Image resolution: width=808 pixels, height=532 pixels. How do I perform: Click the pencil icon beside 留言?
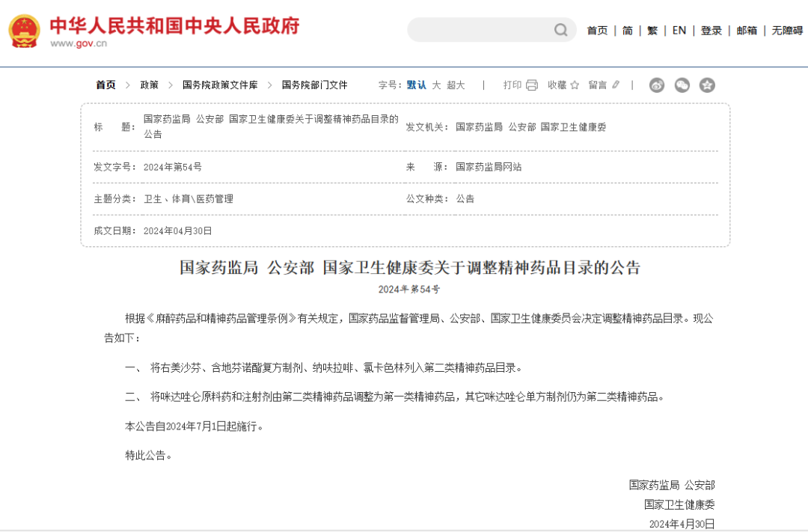tap(616, 85)
